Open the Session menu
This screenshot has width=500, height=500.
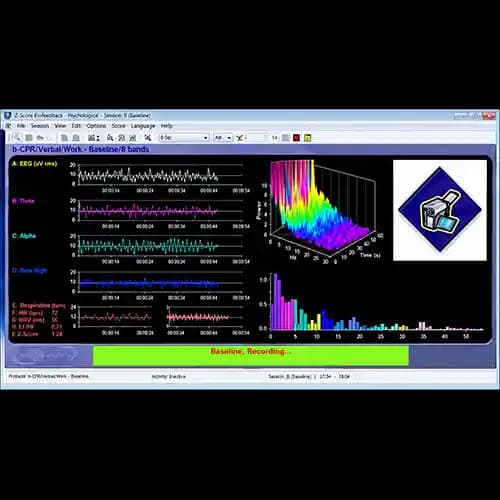pos(40,126)
